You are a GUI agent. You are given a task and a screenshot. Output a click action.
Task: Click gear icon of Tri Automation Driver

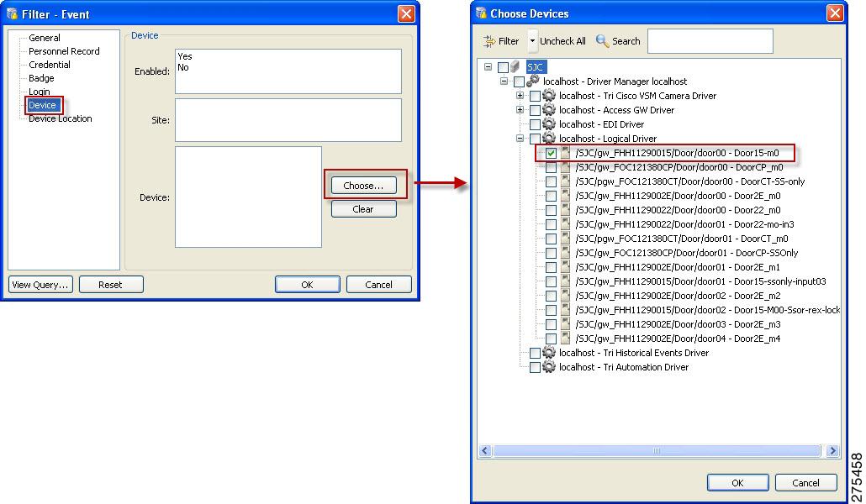tap(548, 367)
